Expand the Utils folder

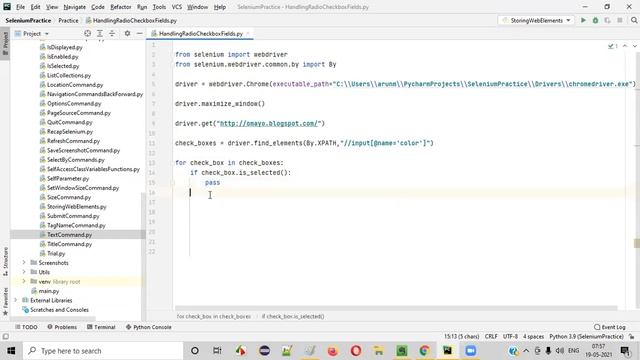[24, 272]
